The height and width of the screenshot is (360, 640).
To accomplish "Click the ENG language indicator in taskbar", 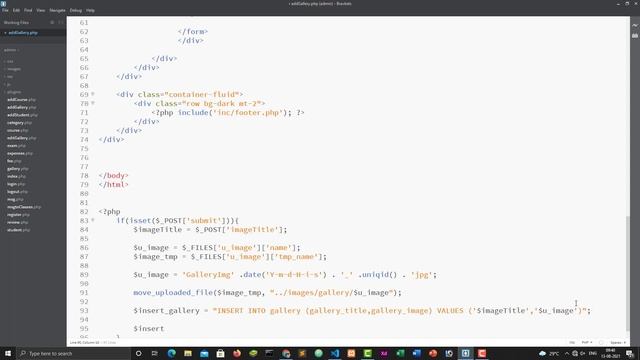I will 593,353.
